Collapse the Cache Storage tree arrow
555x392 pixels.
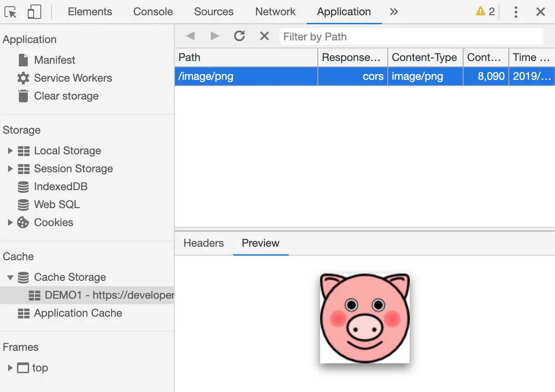pyautogui.click(x=10, y=277)
